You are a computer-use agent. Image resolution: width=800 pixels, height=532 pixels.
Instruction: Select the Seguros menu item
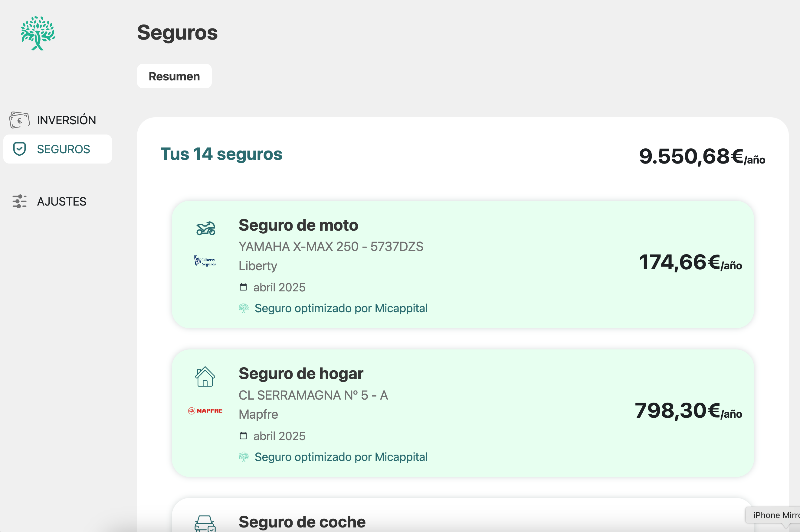pos(64,149)
